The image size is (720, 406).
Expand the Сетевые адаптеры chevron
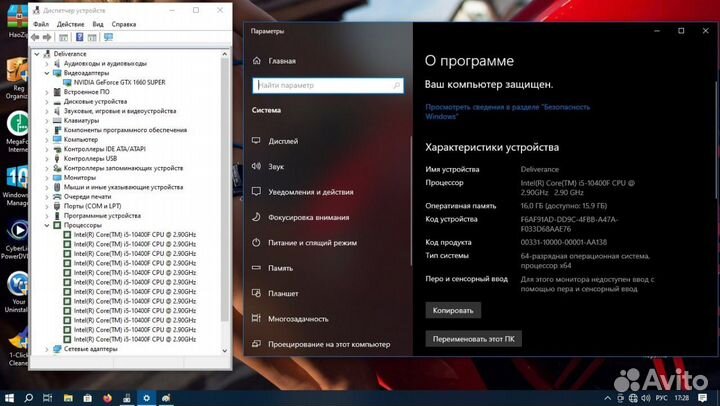(47, 349)
